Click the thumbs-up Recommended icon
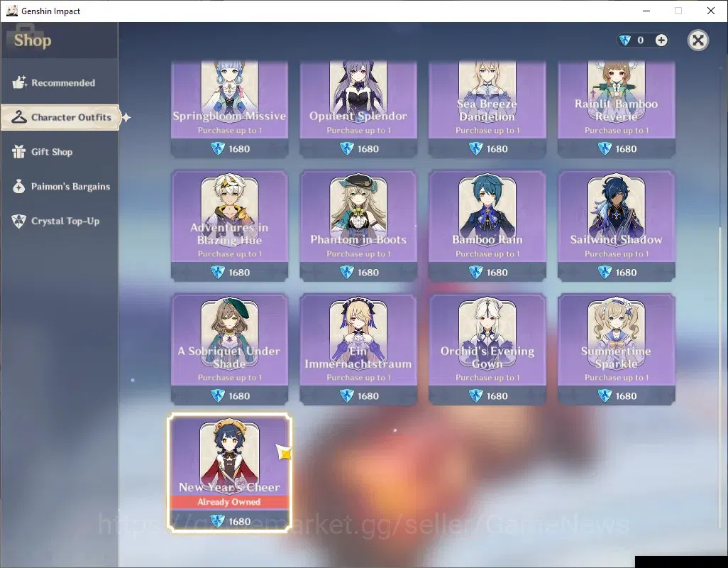 pos(19,82)
